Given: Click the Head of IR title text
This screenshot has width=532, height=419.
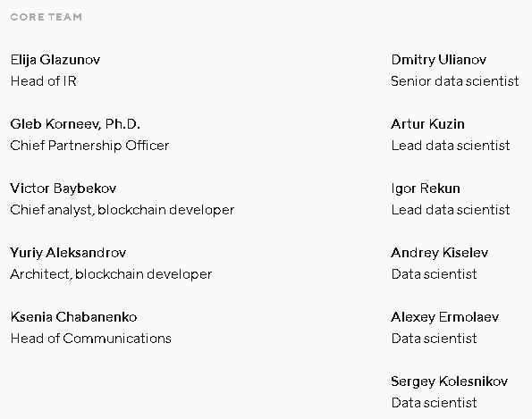Looking at the screenshot, I should click(x=44, y=81).
